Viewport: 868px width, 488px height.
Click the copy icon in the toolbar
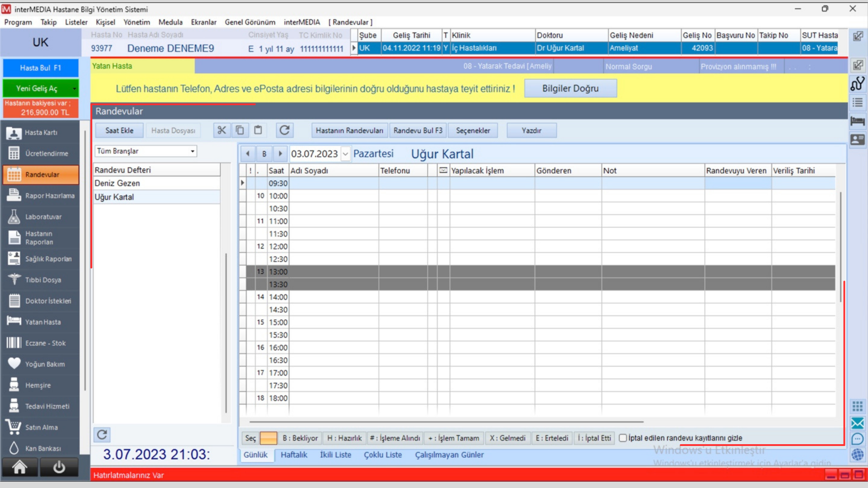[240, 130]
